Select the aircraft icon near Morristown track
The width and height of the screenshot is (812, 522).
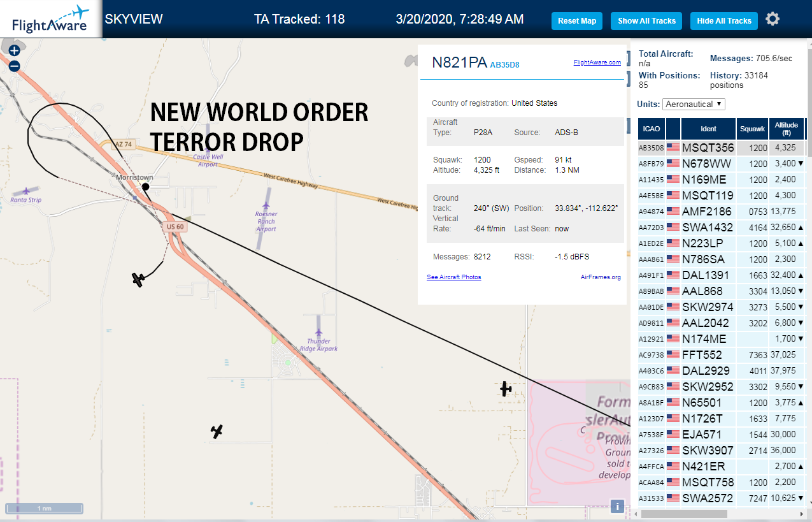tap(138, 279)
